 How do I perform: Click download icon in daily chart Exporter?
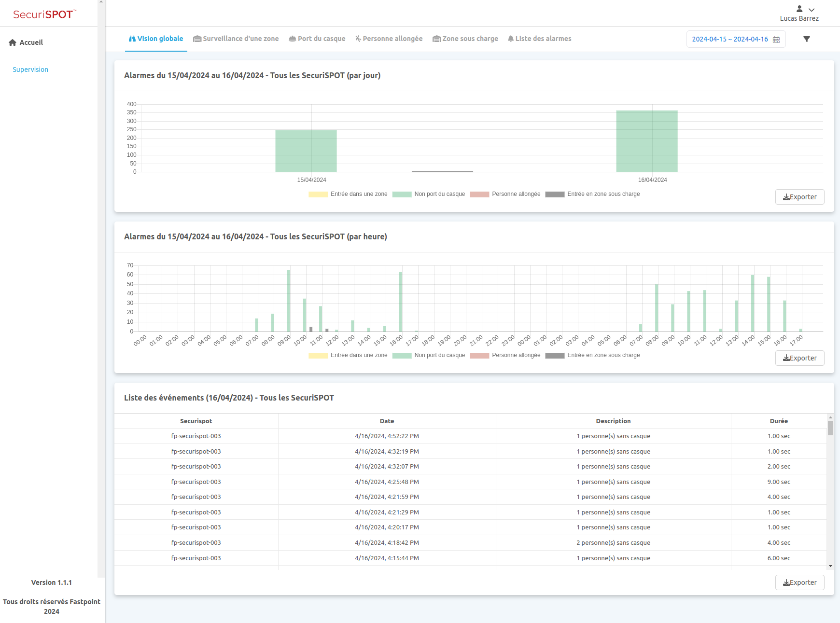[x=786, y=197]
